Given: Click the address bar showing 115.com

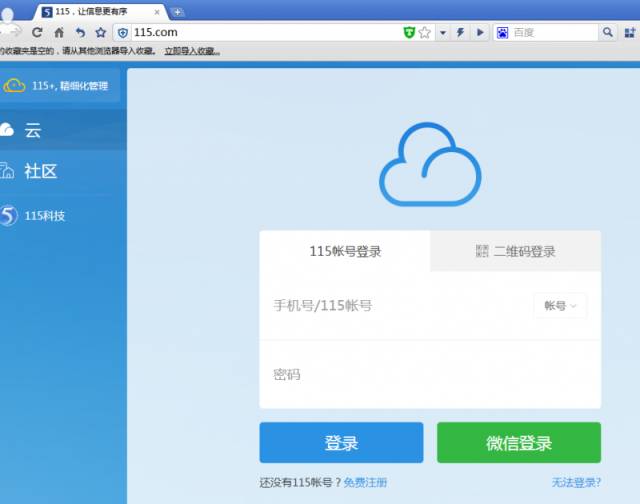Looking at the screenshot, I should (x=265, y=32).
